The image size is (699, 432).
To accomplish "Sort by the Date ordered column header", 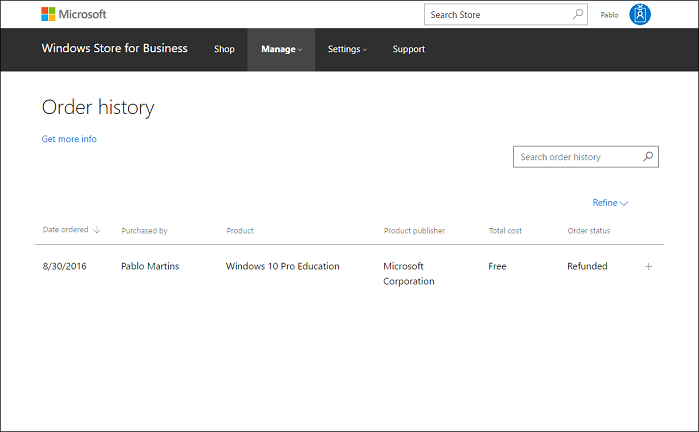I will (65, 230).
